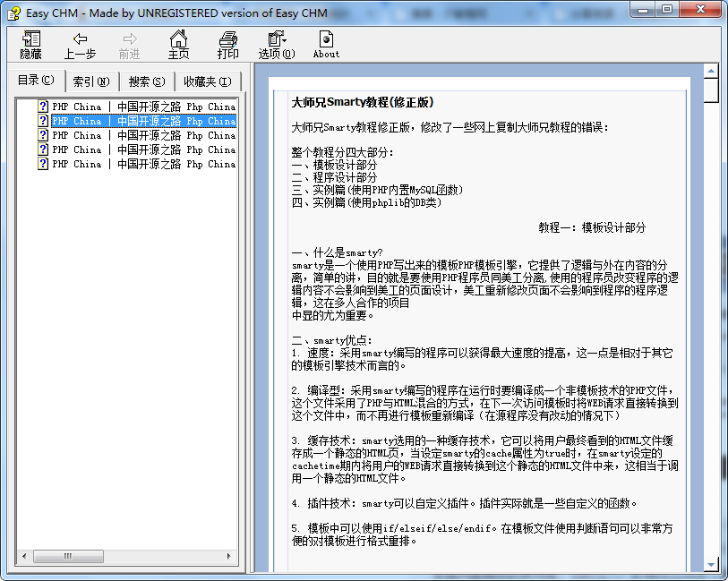Click the 隐藏 (Hide) toolbar icon

30,43
